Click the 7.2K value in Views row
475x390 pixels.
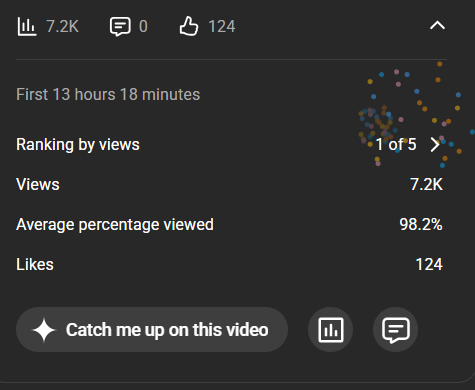coord(426,184)
